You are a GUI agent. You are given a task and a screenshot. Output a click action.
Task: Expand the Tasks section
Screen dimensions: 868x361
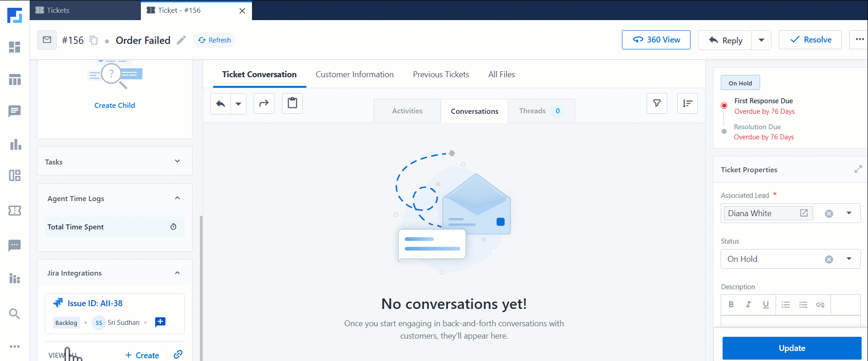pyautogui.click(x=177, y=161)
